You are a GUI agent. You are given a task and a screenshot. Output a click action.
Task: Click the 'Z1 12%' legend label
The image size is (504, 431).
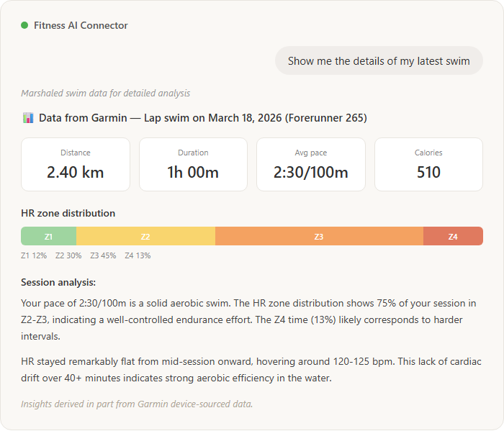[x=34, y=255]
